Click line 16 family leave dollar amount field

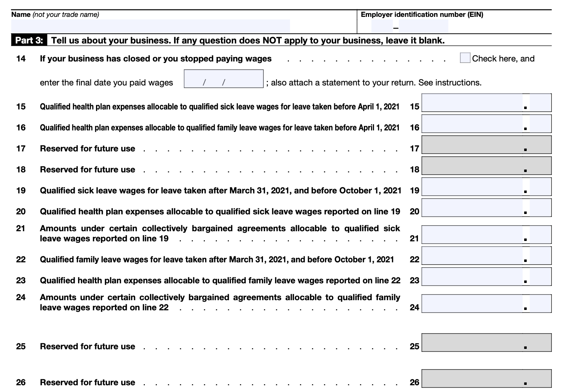tap(472, 124)
